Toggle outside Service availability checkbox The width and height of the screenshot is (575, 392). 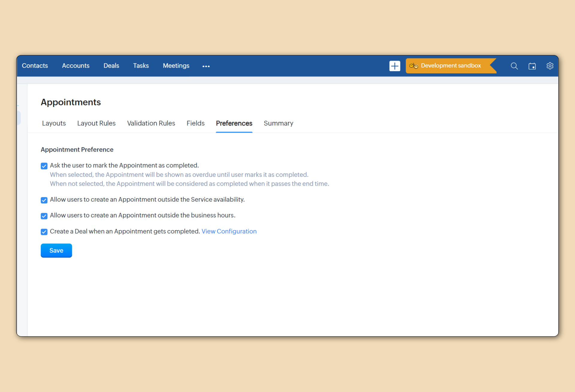click(44, 200)
